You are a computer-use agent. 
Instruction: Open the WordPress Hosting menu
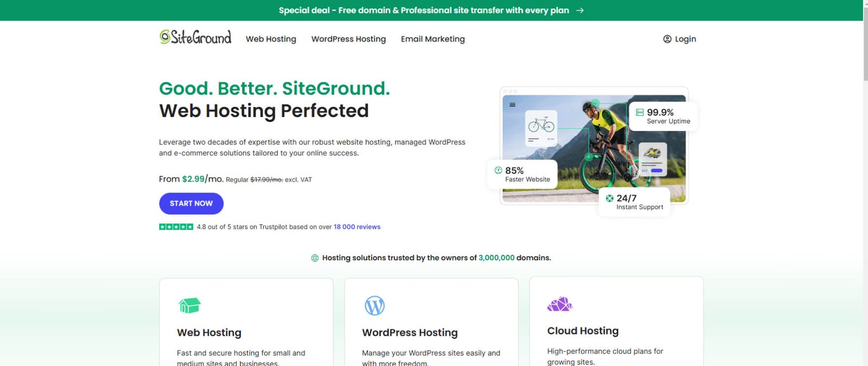coord(348,39)
